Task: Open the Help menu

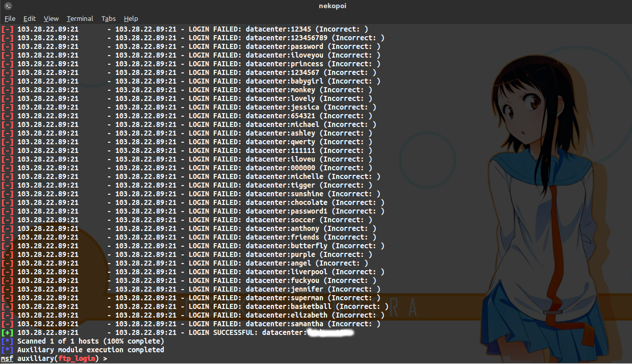Action: click(x=131, y=18)
